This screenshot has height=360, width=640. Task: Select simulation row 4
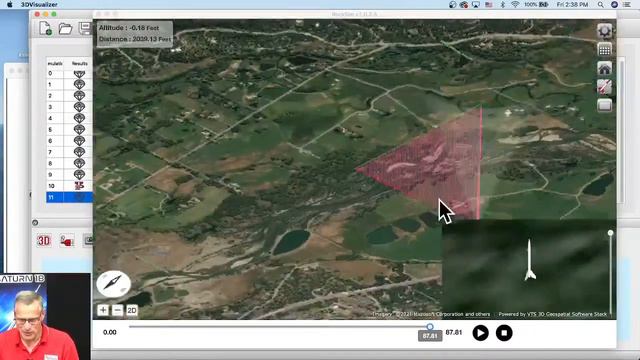point(69,118)
